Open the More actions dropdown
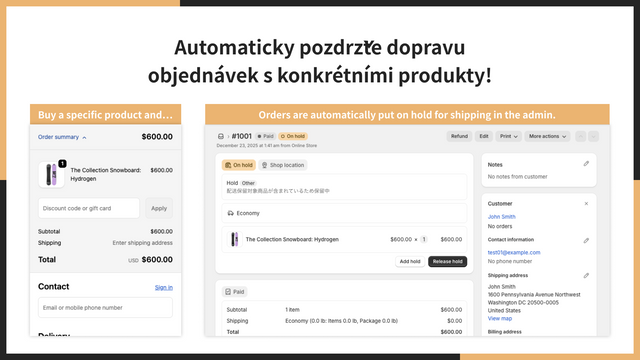 (547, 136)
